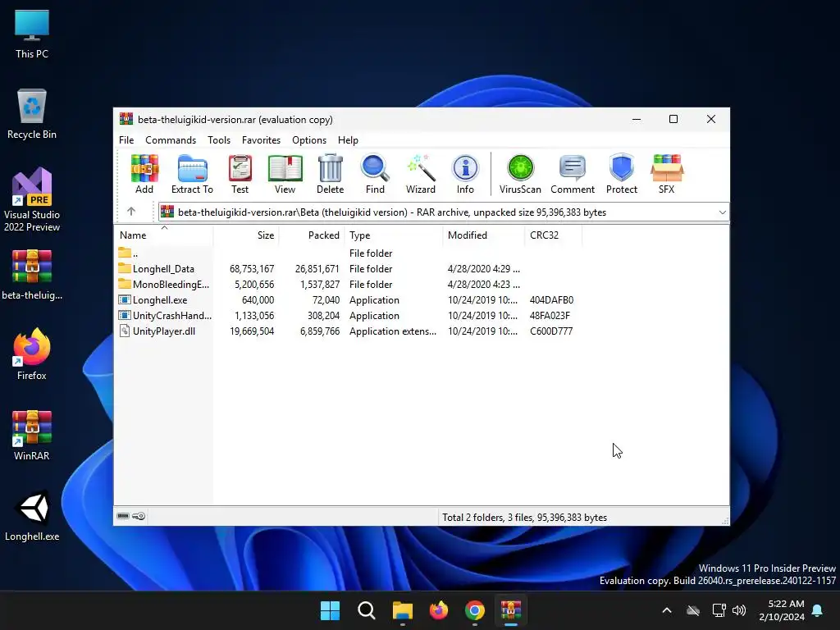Click the network display tray icon

click(x=719, y=610)
